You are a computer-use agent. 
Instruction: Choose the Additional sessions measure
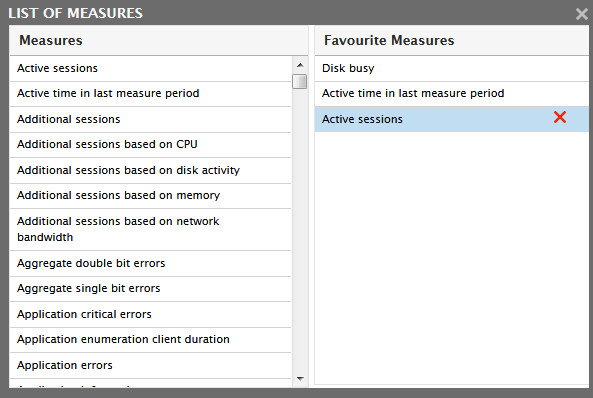pyautogui.click(x=151, y=119)
